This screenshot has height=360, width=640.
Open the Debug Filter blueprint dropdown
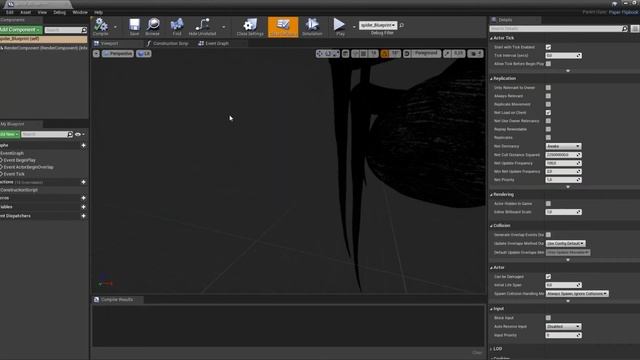(378, 25)
